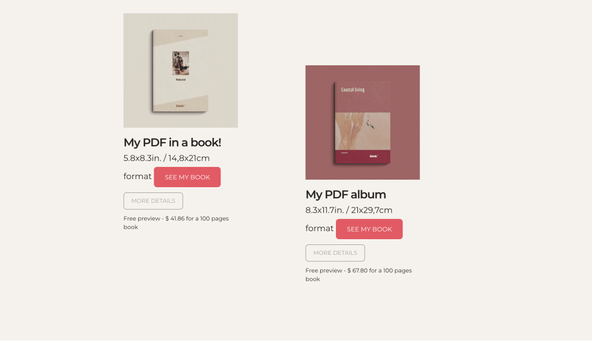Click the 'My PDF in a book!' heading
592x364 pixels.
click(x=172, y=143)
